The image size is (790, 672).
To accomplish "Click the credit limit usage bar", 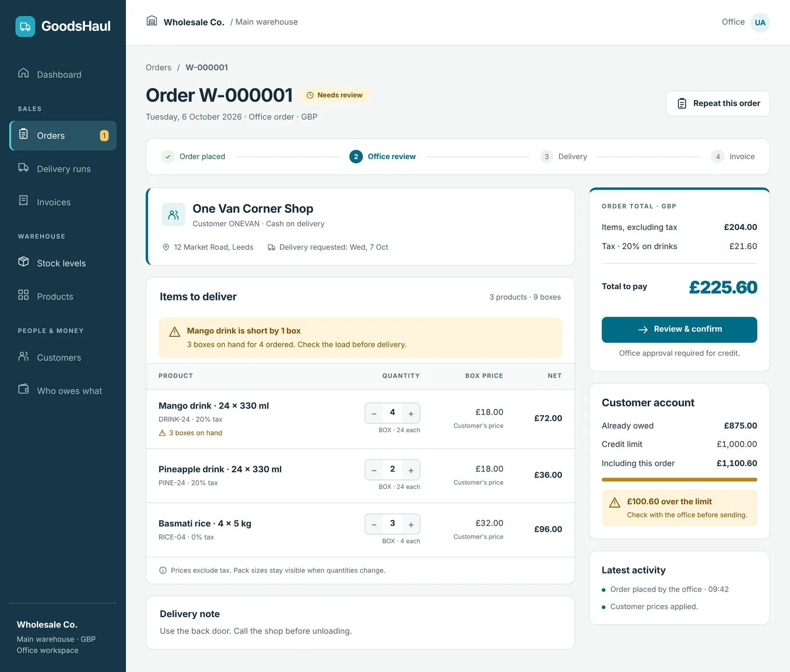I will (x=679, y=480).
